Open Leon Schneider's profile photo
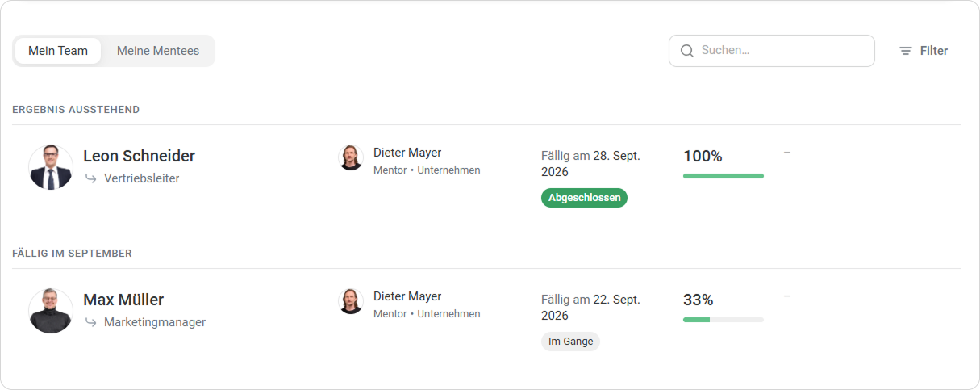The image size is (980, 390). tap(51, 167)
